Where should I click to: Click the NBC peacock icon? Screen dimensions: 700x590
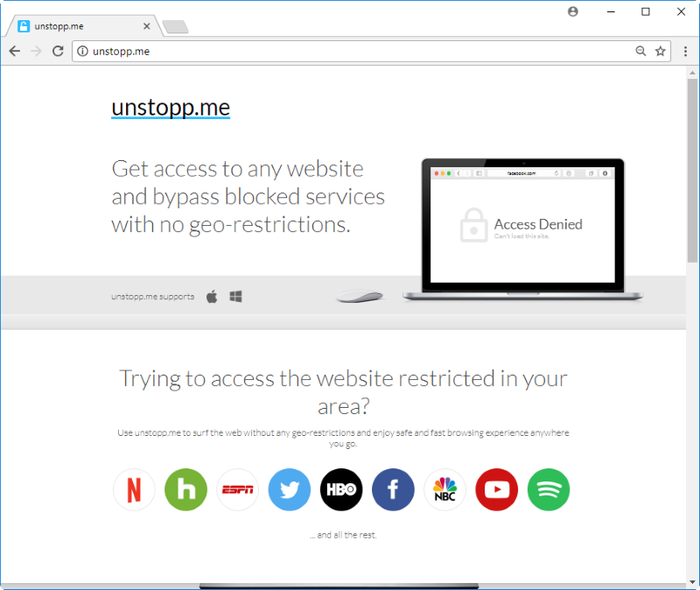(444, 489)
